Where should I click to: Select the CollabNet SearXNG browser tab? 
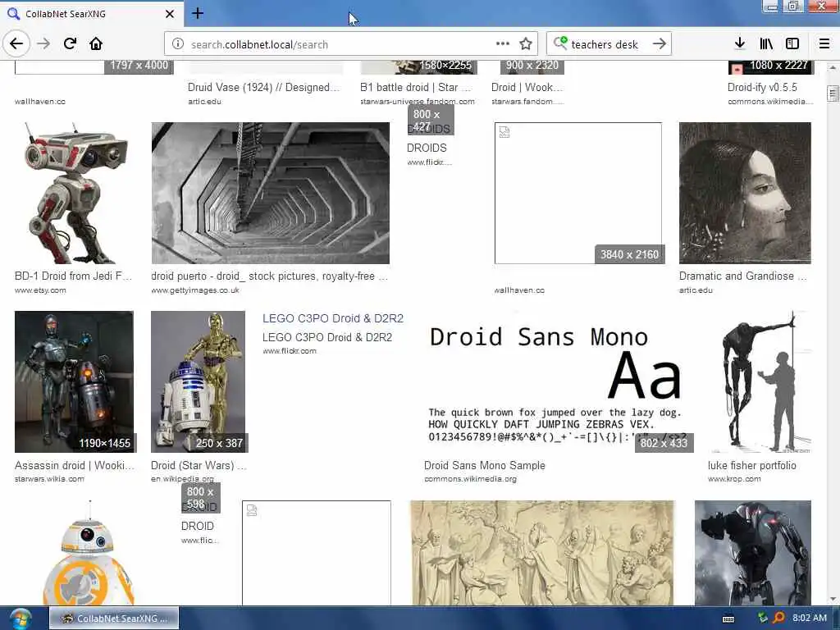(91, 14)
